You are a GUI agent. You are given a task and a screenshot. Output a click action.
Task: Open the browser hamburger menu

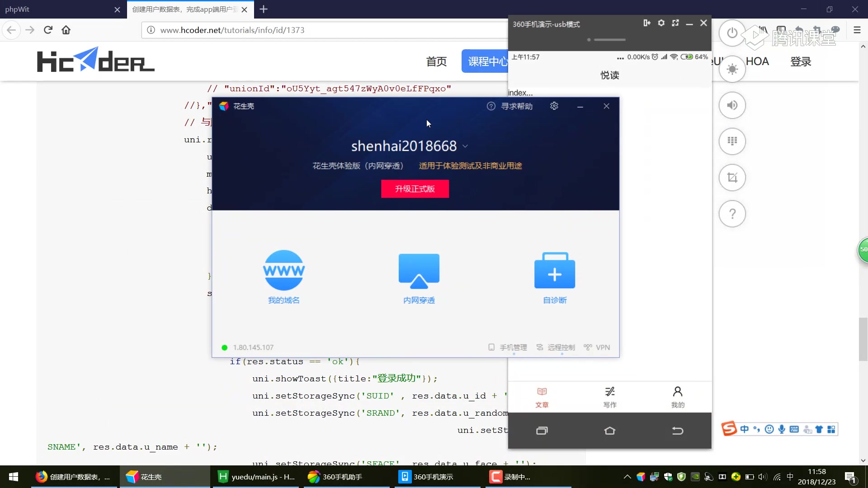click(857, 30)
